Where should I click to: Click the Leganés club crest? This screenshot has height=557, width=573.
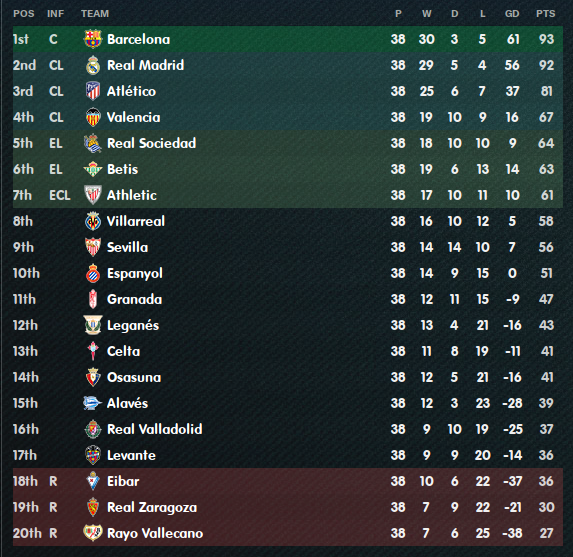(x=93, y=325)
